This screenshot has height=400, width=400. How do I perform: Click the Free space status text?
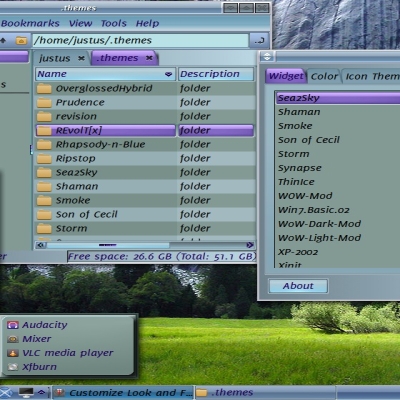click(162, 257)
